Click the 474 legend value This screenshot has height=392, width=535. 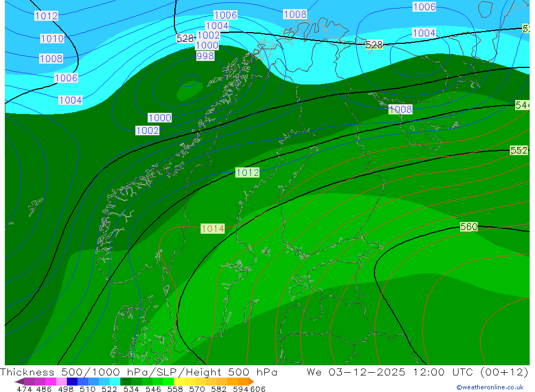coord(24,389)
